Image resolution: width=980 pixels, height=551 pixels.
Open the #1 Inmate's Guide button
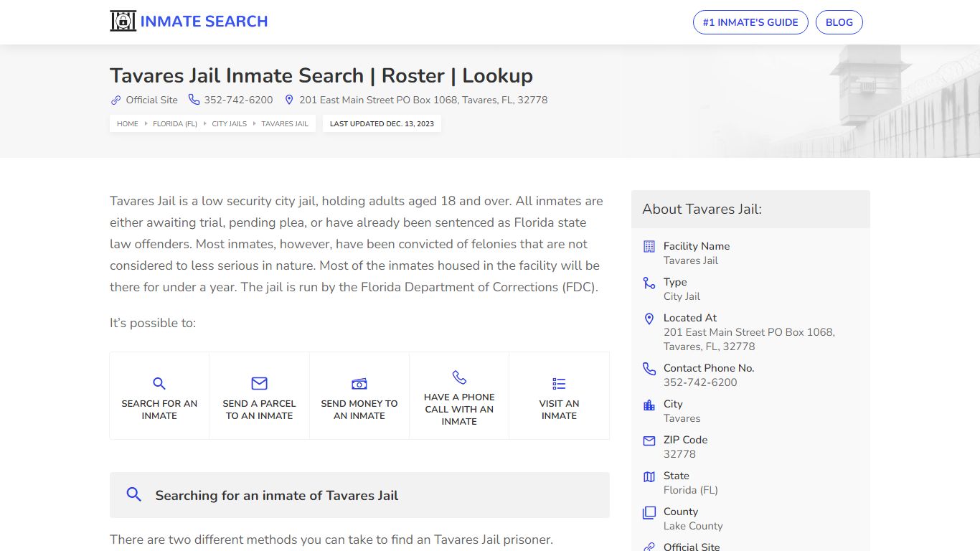click(x=750, y=22)
